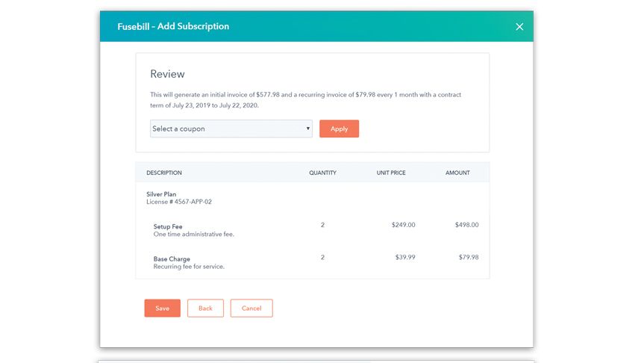Click the Setup Fee quantity 2
This screenshot has height=363, width=644.
(x=322, y=225)
